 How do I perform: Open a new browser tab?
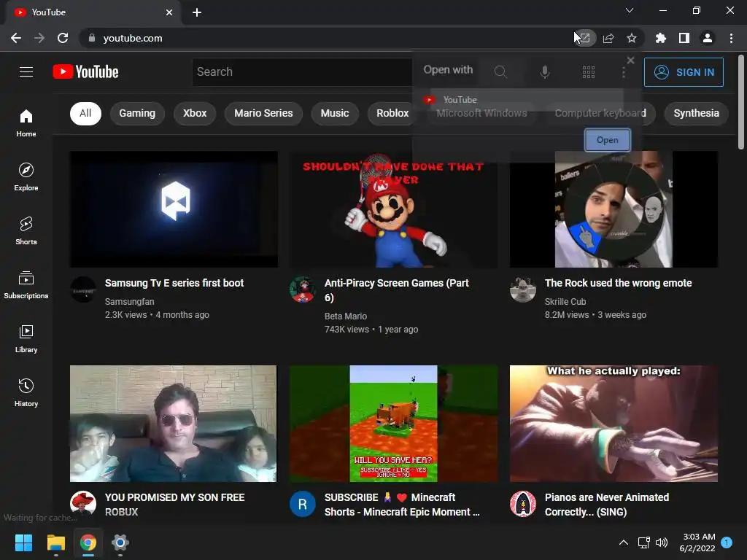click(197, 12)
